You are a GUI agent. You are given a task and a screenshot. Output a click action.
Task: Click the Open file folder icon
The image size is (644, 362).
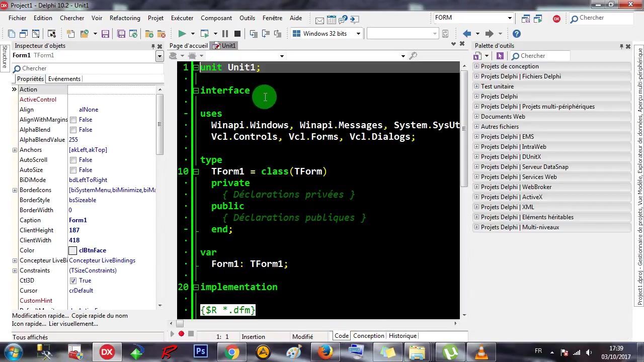point(84,34)
